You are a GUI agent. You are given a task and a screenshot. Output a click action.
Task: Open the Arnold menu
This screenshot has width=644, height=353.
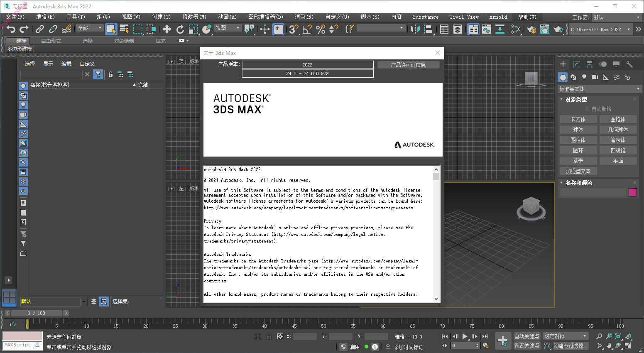(498, 17)
